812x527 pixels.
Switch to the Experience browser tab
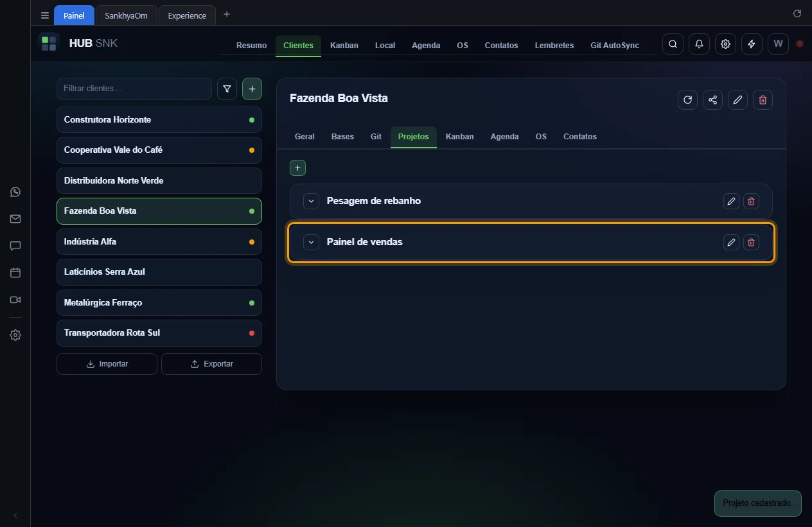point(187,15)
